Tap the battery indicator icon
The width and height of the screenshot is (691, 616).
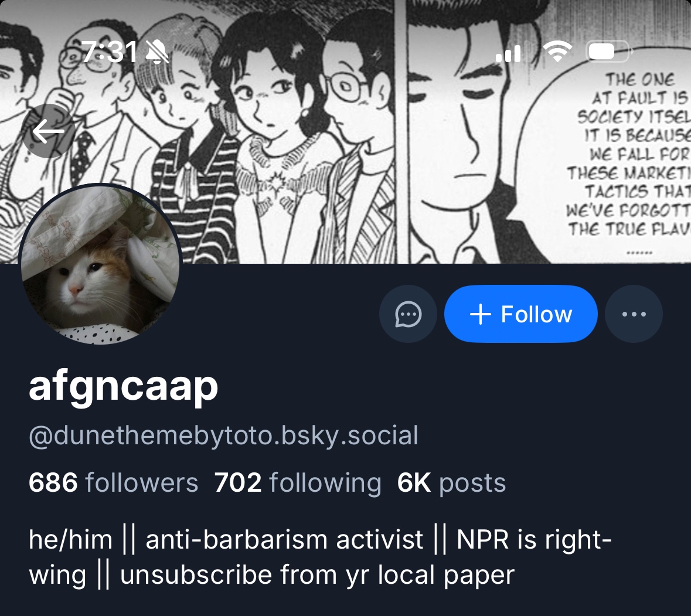pos(607,53)
